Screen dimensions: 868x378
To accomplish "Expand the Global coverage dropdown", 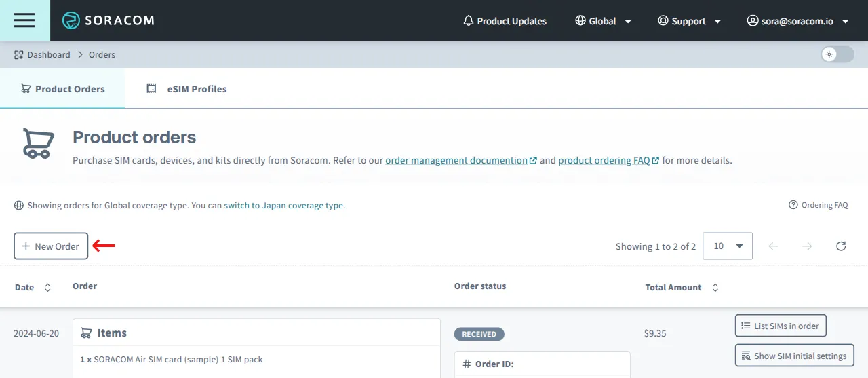I will coord(603,21).
